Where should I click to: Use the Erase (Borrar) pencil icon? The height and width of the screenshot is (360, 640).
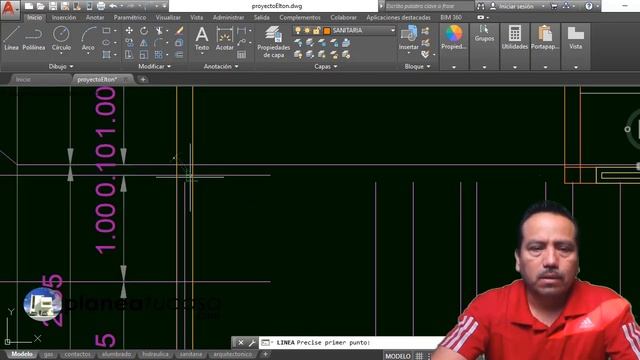179,31
